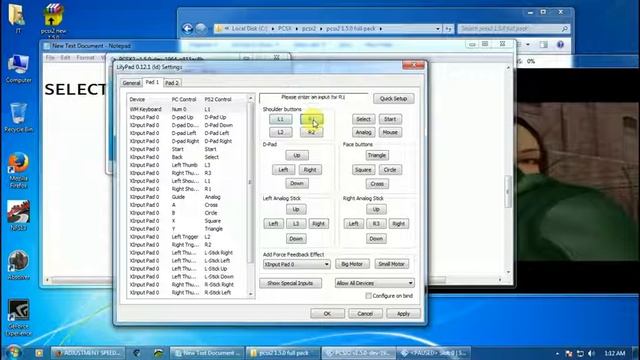Click the R2 shoulder button
Image resolution: width=640 pixels, height=360 pixels.
click(x=312, y=132)
